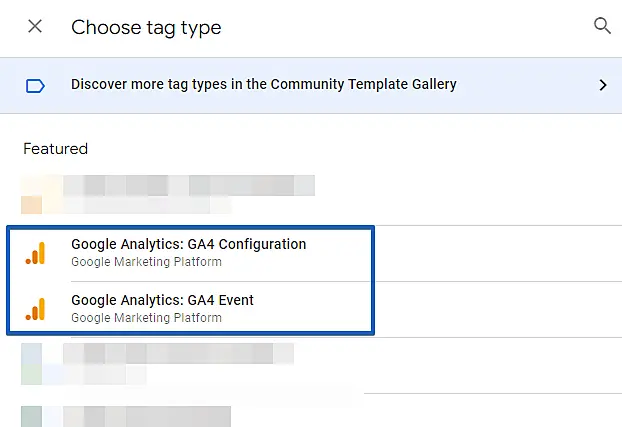
Task: Click Google Marketing Platform under GA4 Configuration
Action: [146, 262]
